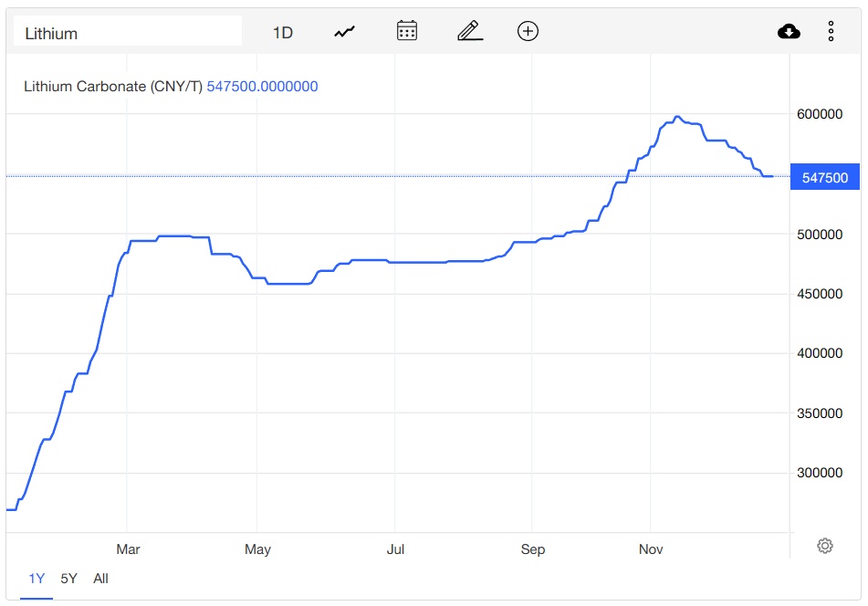Screen dimensions: 868x606
Task: Select the pencil drawing tool
Action: (x=469, y=32)
